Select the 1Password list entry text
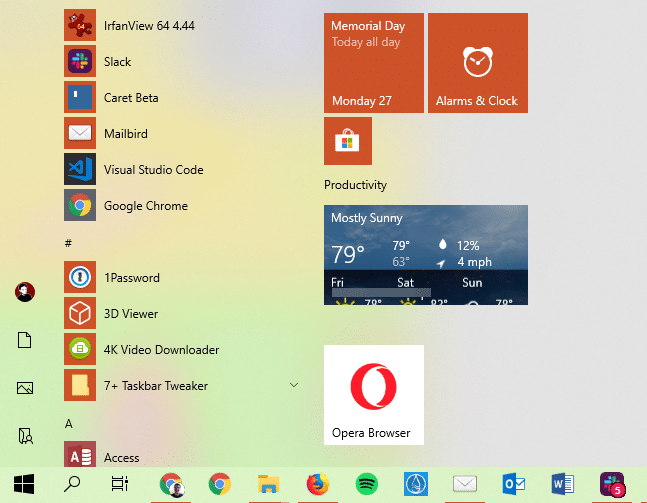The height and width of the screenshot is (503, 647). (x=132, y=278)
